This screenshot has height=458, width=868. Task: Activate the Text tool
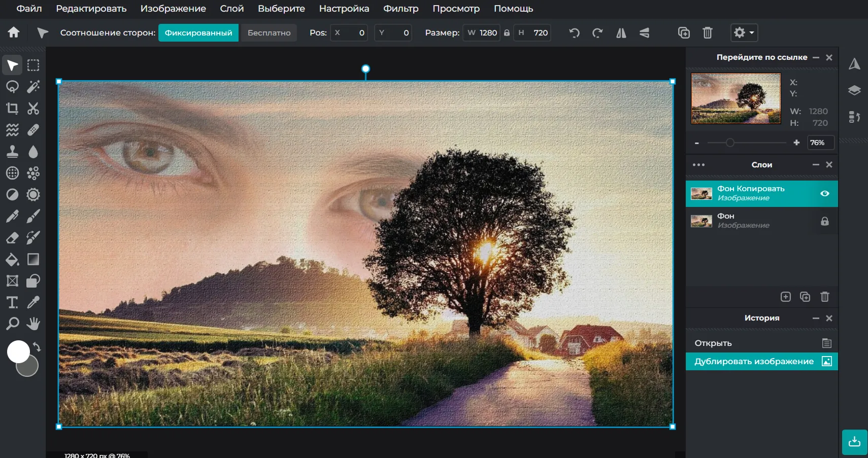(12, 302)
